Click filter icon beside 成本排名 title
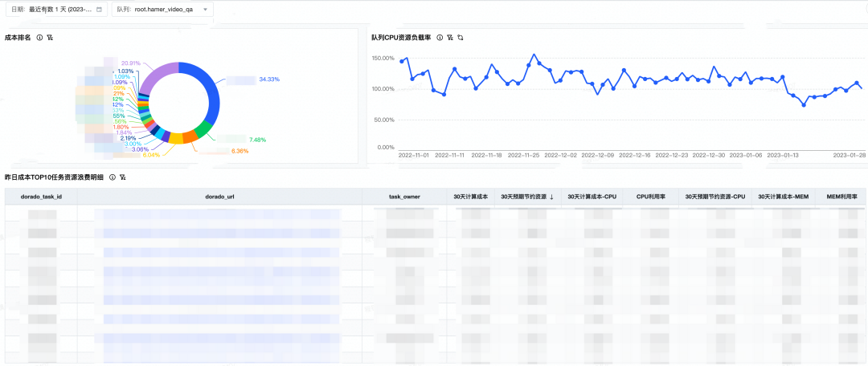Screen dimensions: 868x366 point(50,38)
